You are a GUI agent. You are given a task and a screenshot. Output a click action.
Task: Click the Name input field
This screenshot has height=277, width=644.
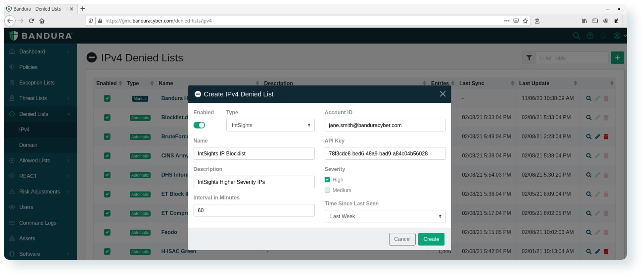(254, 153)
